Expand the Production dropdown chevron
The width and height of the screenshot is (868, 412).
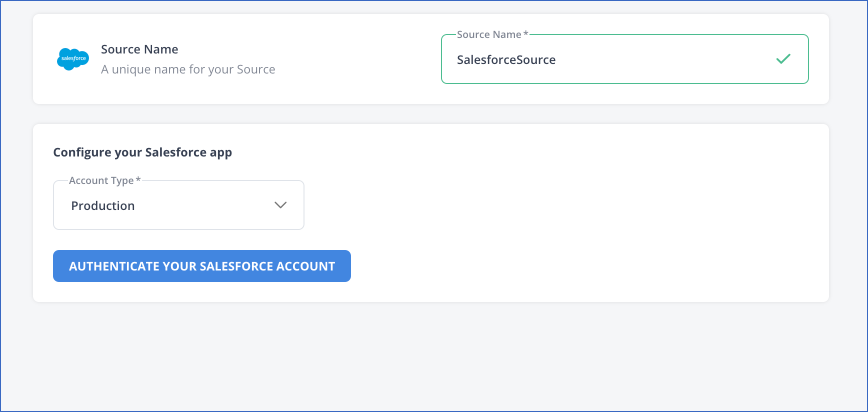[280, 205]
